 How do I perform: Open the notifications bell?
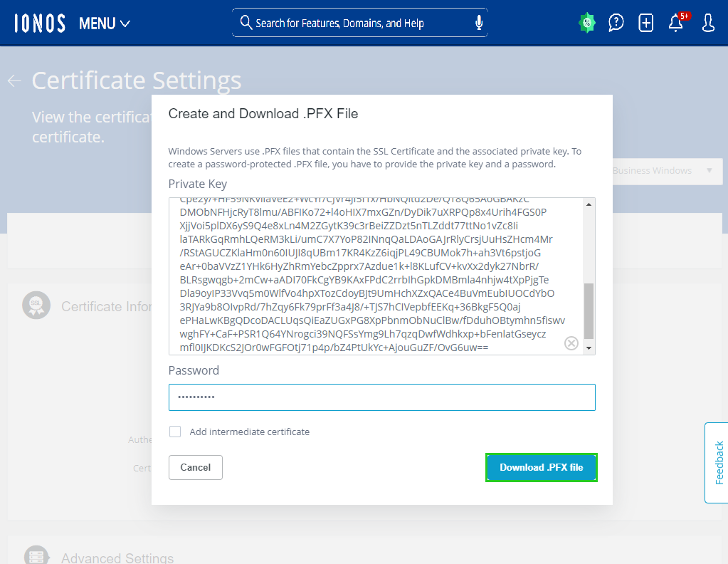676,23
